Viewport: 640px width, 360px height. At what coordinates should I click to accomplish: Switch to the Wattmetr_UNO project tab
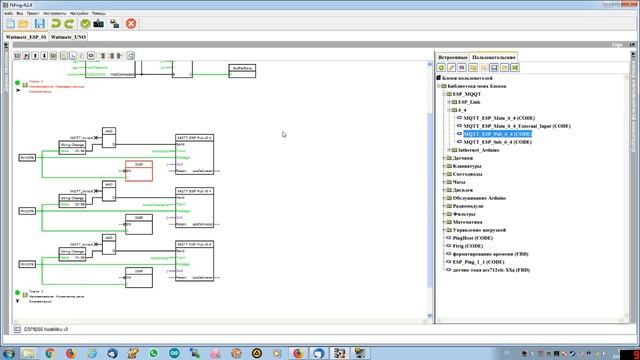pos(68,37)
